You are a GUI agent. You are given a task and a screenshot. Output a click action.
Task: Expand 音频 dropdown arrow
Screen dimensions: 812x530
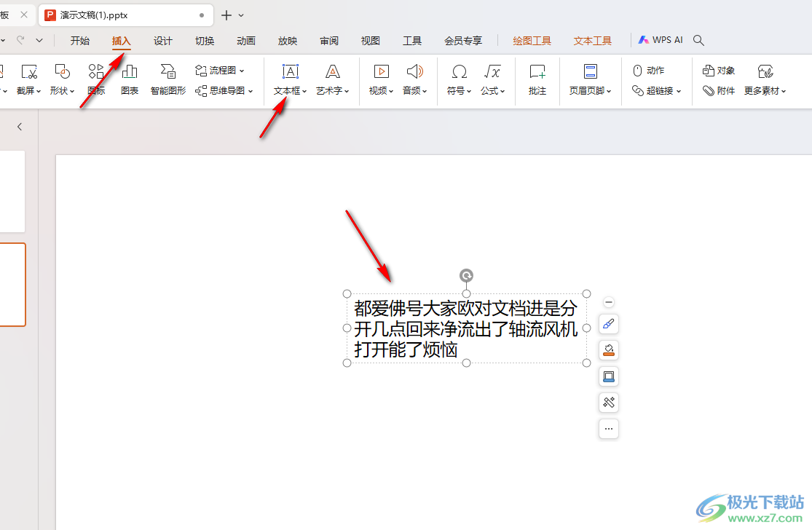click(425, 91)
